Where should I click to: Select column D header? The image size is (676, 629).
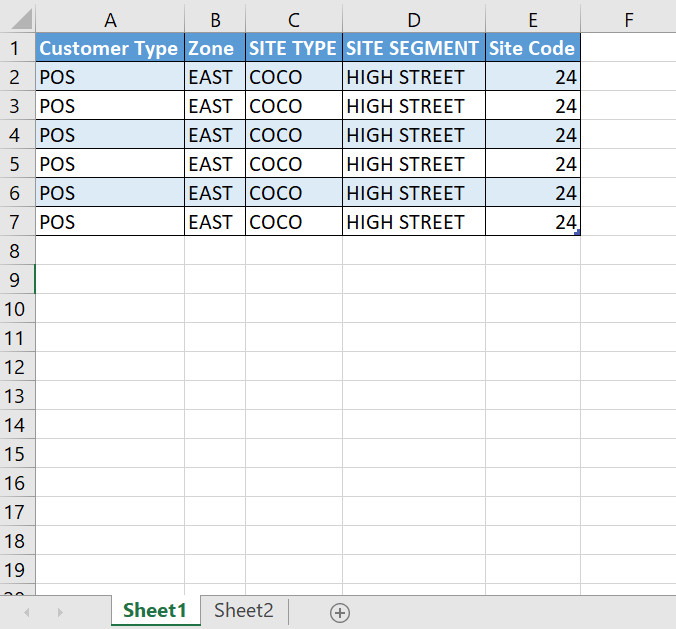point(414,19)
